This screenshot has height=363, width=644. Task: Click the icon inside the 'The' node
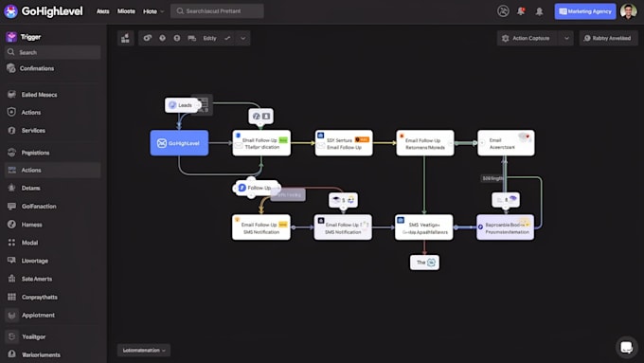point(431,263)
